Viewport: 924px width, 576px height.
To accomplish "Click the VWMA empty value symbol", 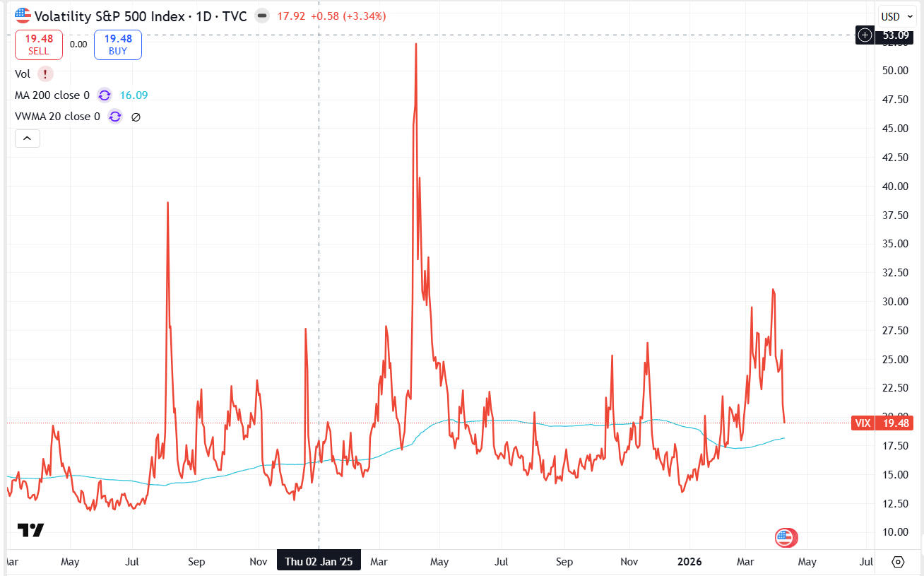I will pos(136,117).
